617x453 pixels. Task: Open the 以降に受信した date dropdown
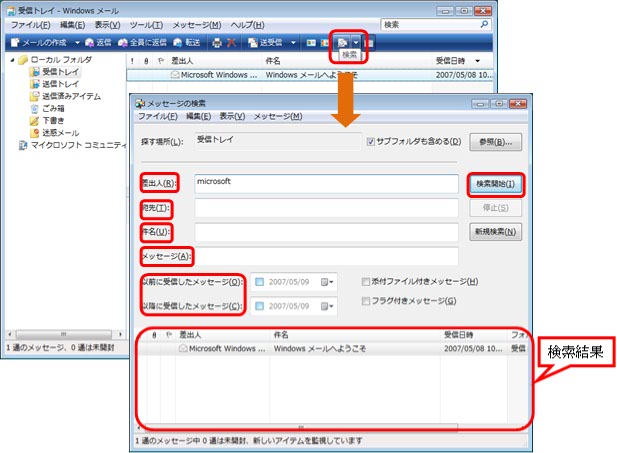click(328, 306)
